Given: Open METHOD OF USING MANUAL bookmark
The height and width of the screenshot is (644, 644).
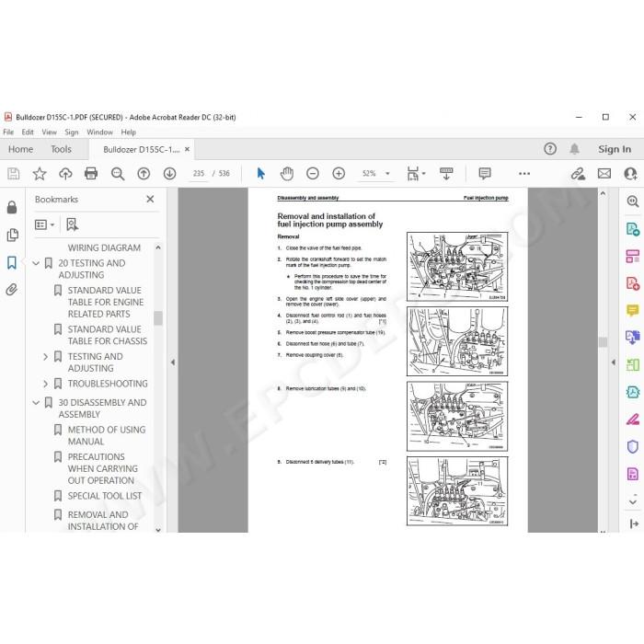Looking at the screenshot, I should point(107,435).
